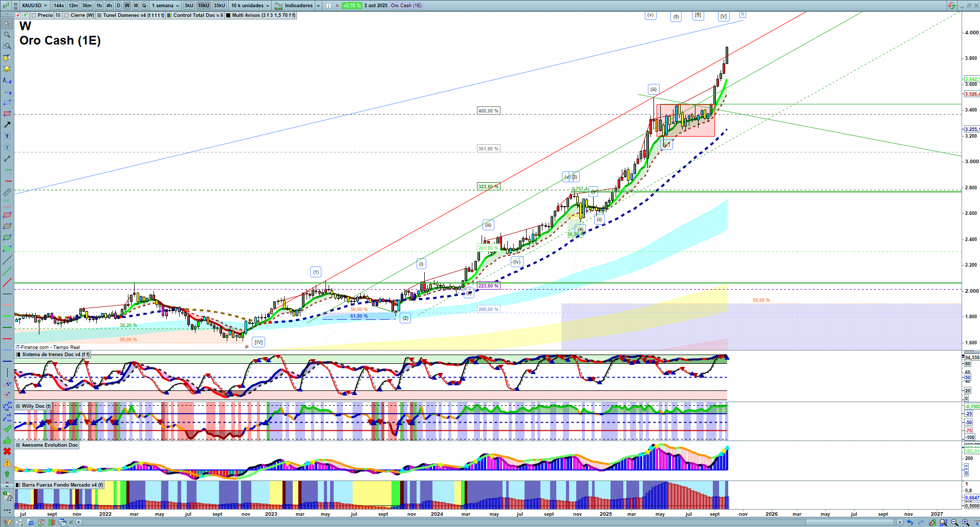
Task: Switch to the 4h timeframe
Action: 109,6
